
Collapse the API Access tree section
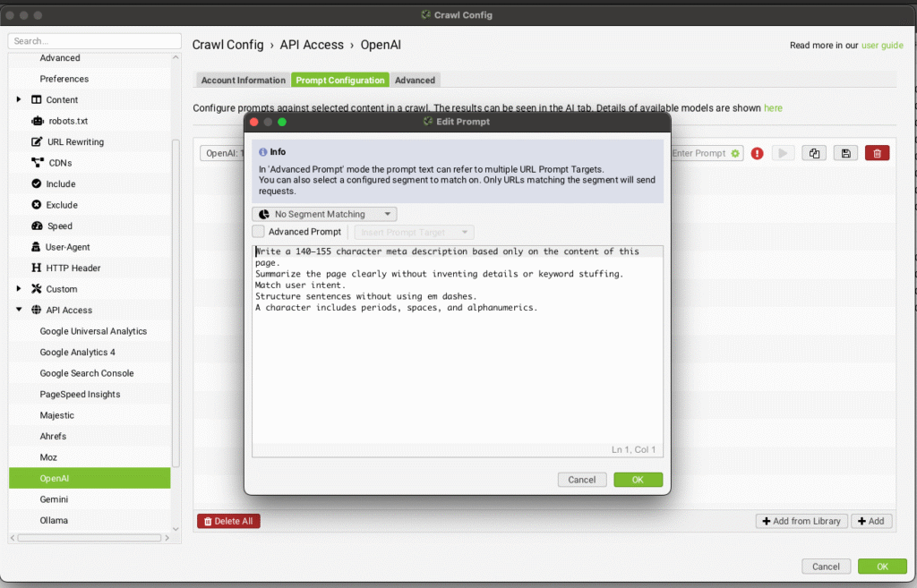coord(19,310)
